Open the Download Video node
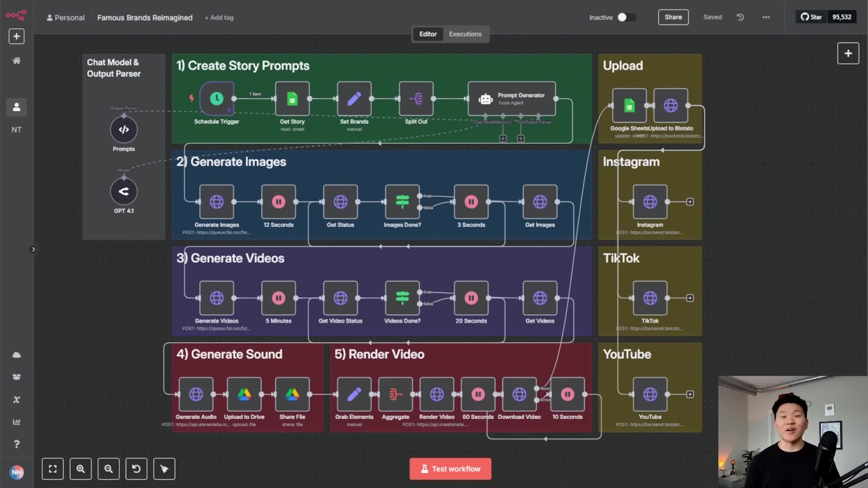This screenshot has width=868, height=488. point(519,394)
